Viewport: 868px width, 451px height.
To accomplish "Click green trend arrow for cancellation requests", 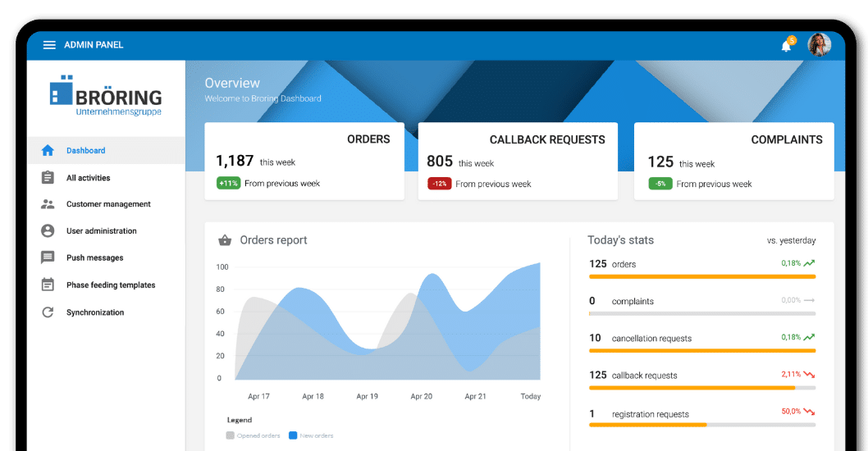I will (x=809, y=337).
